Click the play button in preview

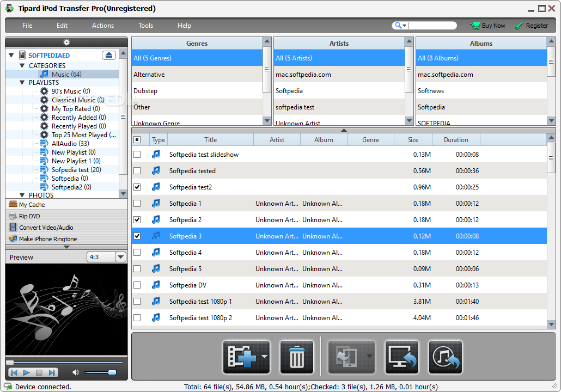coord(27,373)
